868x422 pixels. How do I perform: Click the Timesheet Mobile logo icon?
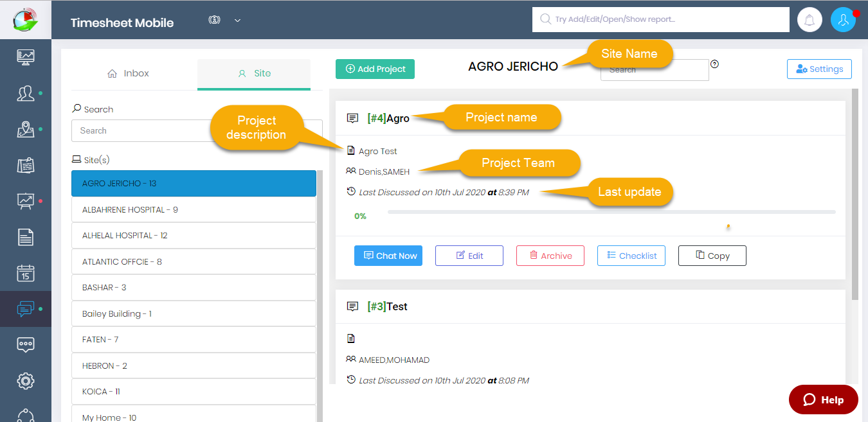click(x=26, y=19)
